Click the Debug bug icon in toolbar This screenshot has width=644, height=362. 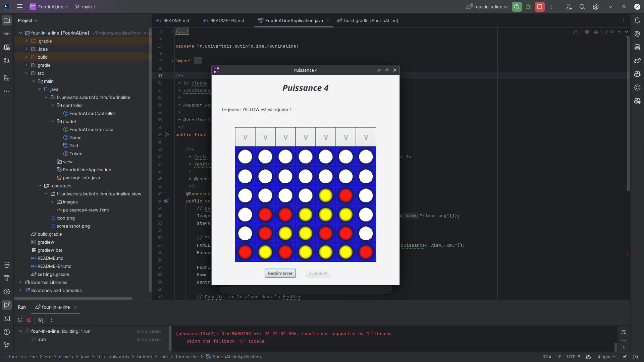click(x=528, y=7)
